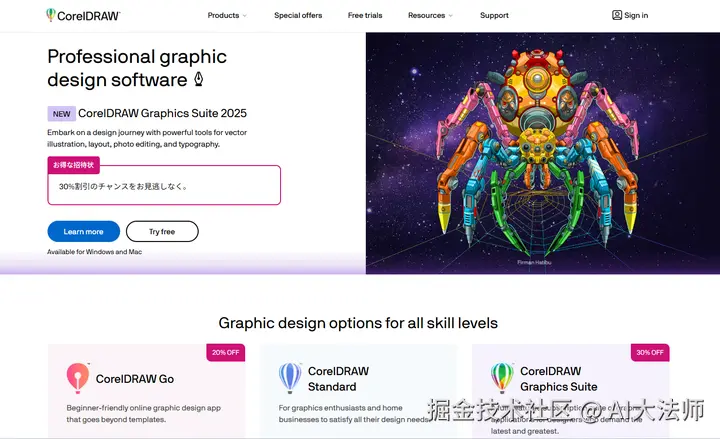Image resolution: width=720 pixels, height=439 pixels.
Task: Click the Try free button
Action: [x=162, y=231]
